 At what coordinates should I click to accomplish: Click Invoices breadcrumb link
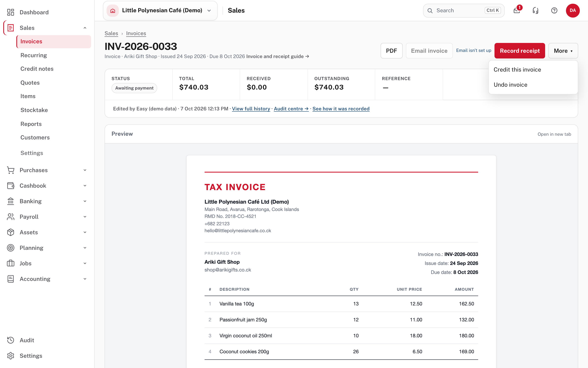pos(136,33)
